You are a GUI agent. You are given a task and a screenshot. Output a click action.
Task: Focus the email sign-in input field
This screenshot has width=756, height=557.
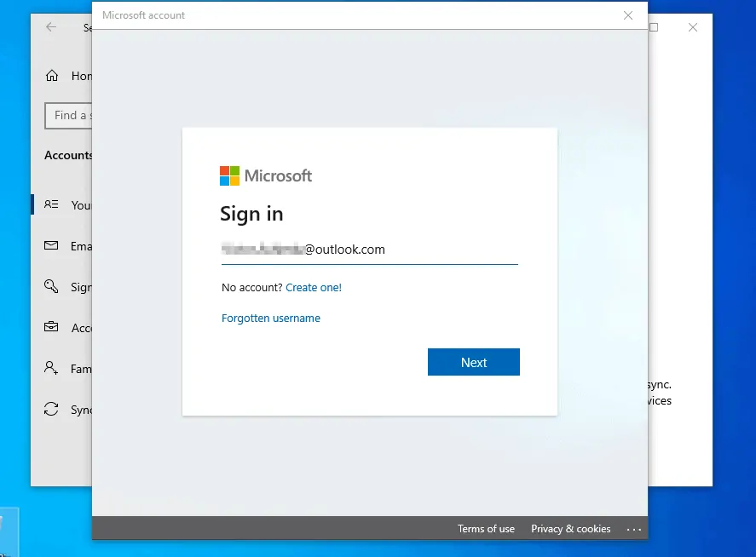(x=369, y=250)
